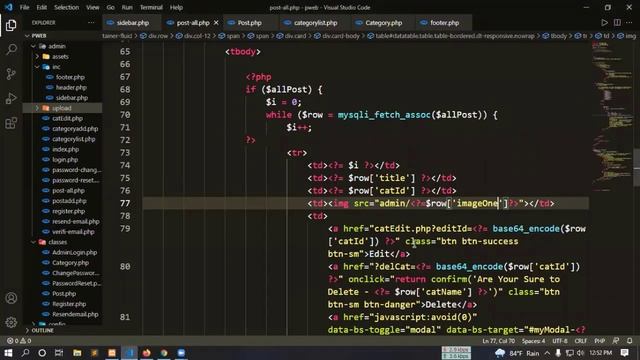Viewport: 640px width, 360px height.
Task: Open catEdit.php in the explorer
Action: point(67,118)
